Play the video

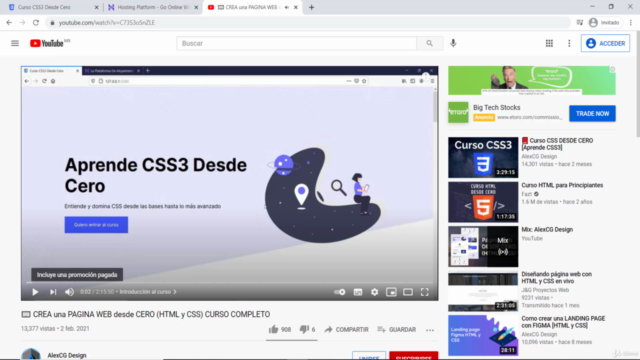pos(35,292)
